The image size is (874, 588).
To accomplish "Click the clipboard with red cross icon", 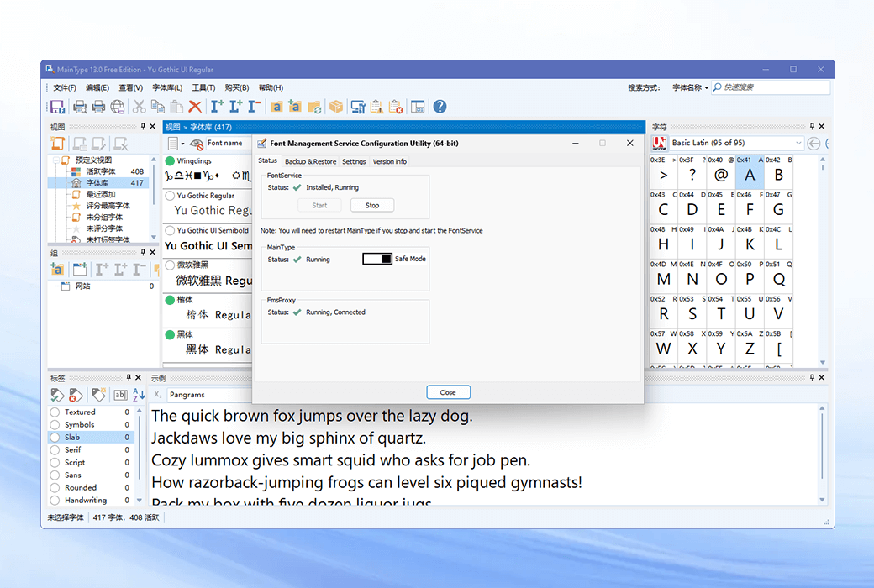I will 396,107.
